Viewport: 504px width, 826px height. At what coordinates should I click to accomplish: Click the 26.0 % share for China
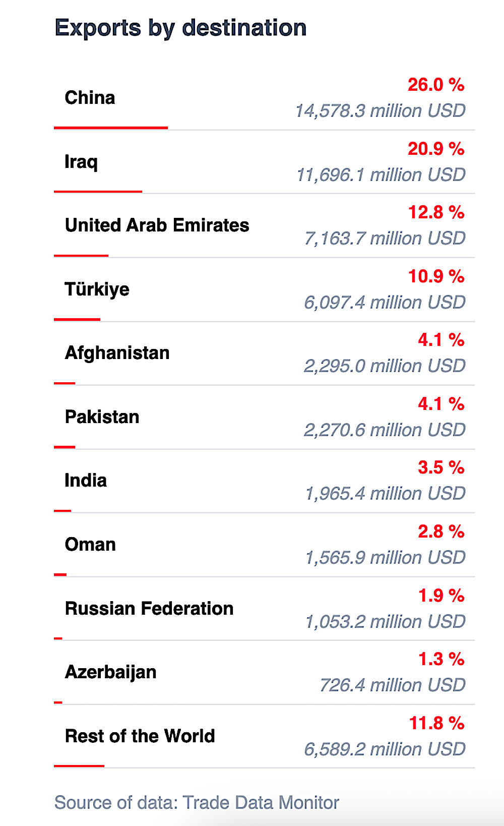[x=436, y=85]
